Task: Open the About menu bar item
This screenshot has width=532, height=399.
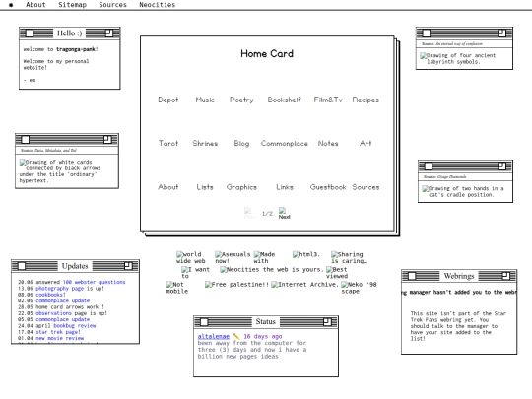Action: pyautogui.click(x=35, y=5)
